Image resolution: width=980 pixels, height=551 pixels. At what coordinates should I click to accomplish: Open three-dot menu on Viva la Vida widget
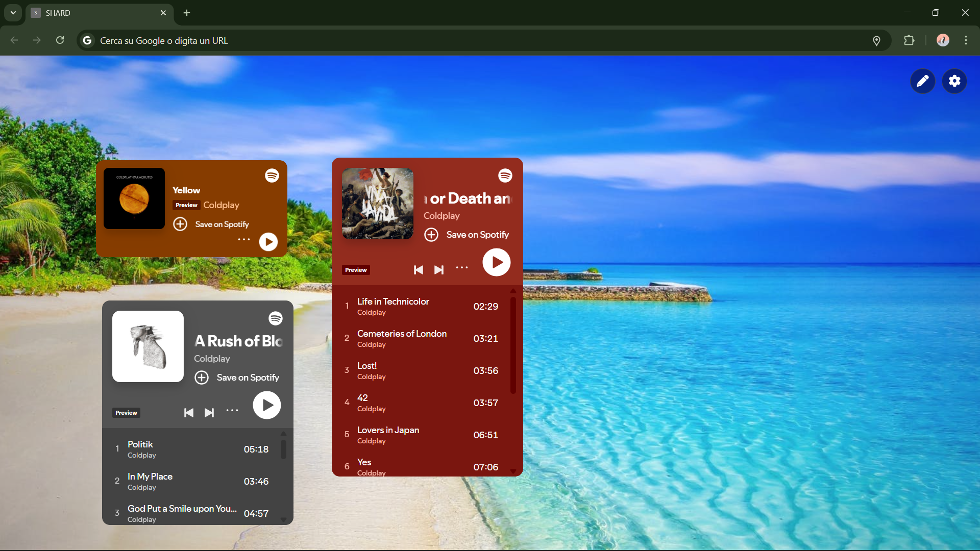462,267
